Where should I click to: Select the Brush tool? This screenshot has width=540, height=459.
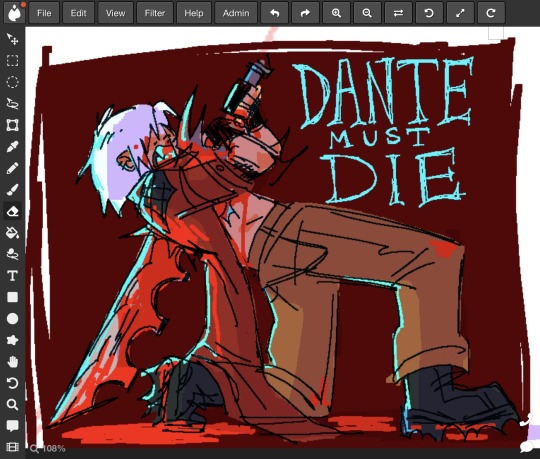point(12,189)
